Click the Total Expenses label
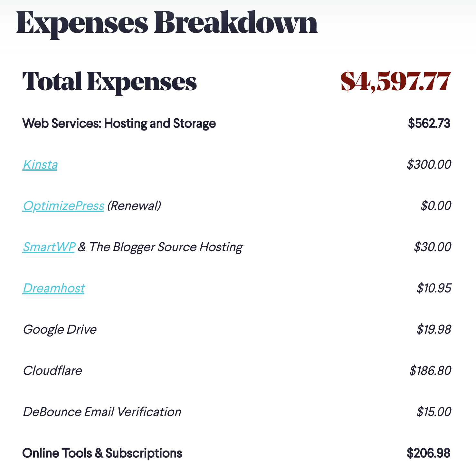The width and height of the screenshot is (476, 476). [109, 82]
